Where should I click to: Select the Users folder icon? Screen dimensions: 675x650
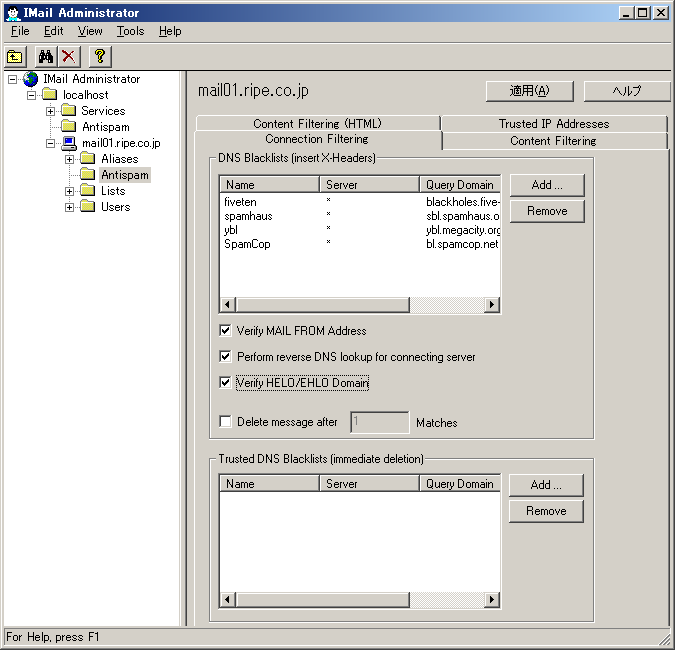pyautogui.click(x=88, y=206)
